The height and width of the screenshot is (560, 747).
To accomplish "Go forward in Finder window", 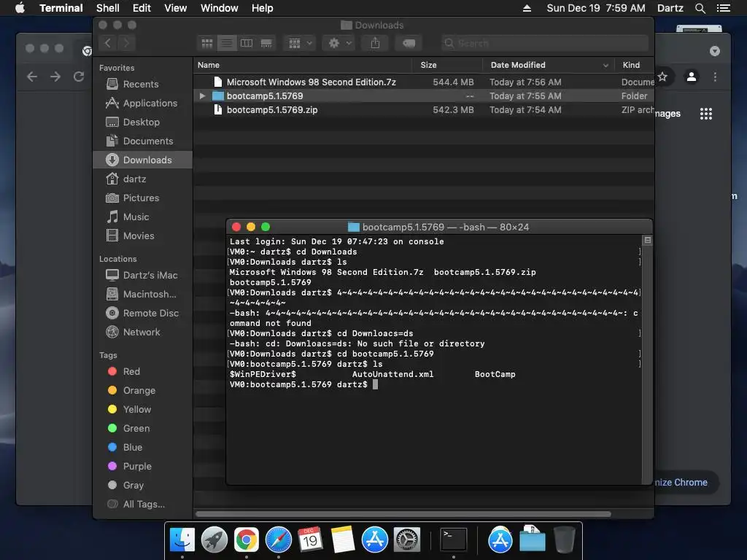I will tap(126, 43).
